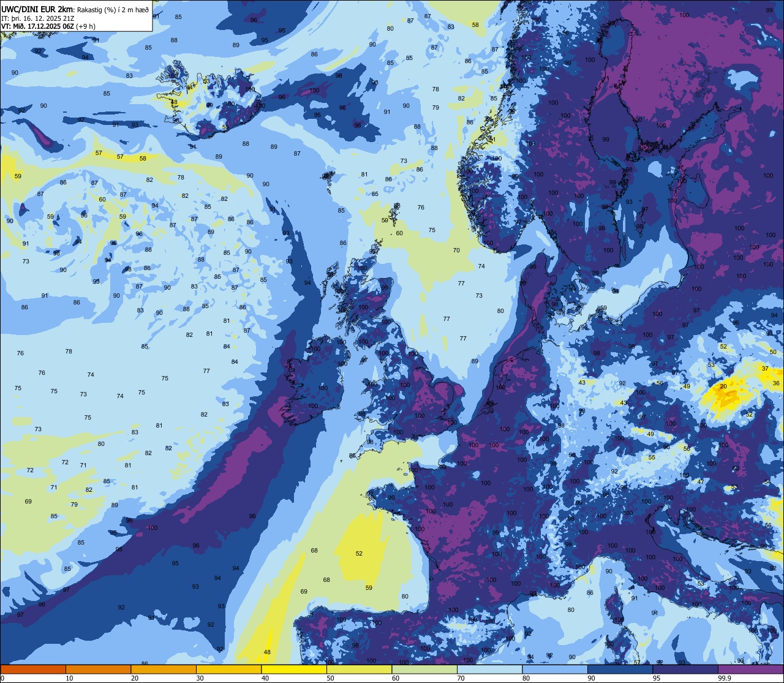Click the "20" label under the color scale
The width and height of the screenshot is (784, 683).
pyautogui.click(x=135, y=678)
